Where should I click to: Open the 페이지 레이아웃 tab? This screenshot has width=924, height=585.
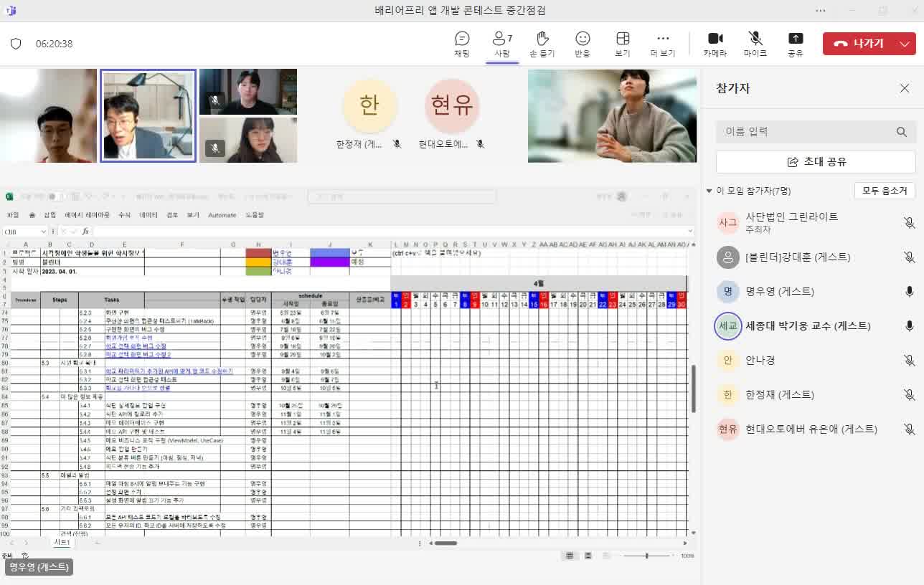tap(87, 215)
